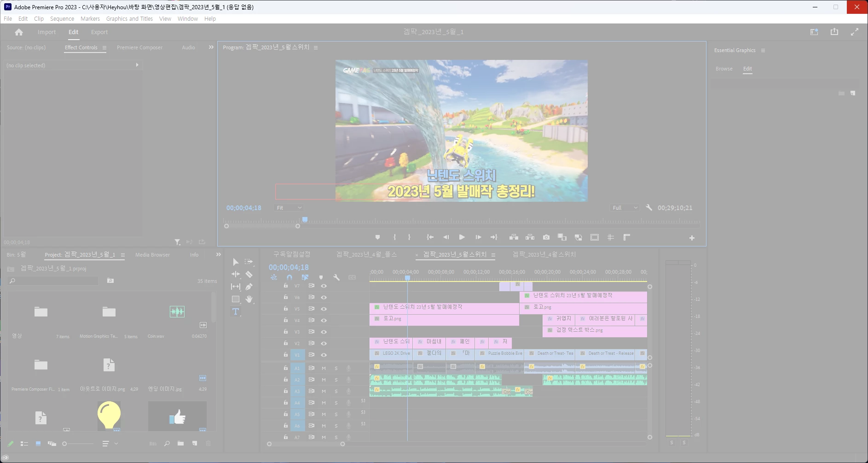The image size is (868, 463).
Task: Open the Export workspace
Action: 99,32
